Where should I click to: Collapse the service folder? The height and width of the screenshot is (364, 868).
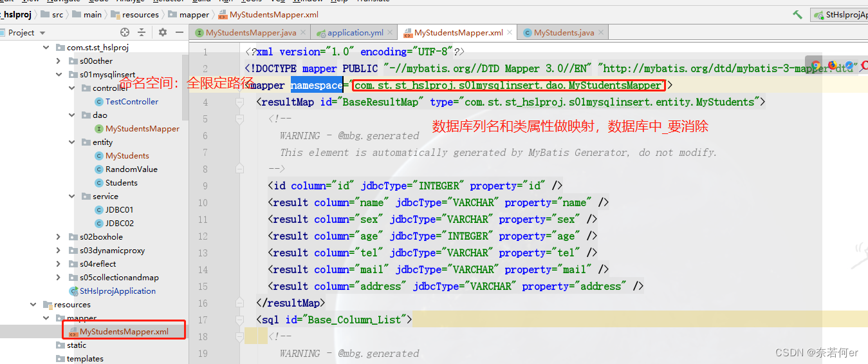(x=71, y=196)
